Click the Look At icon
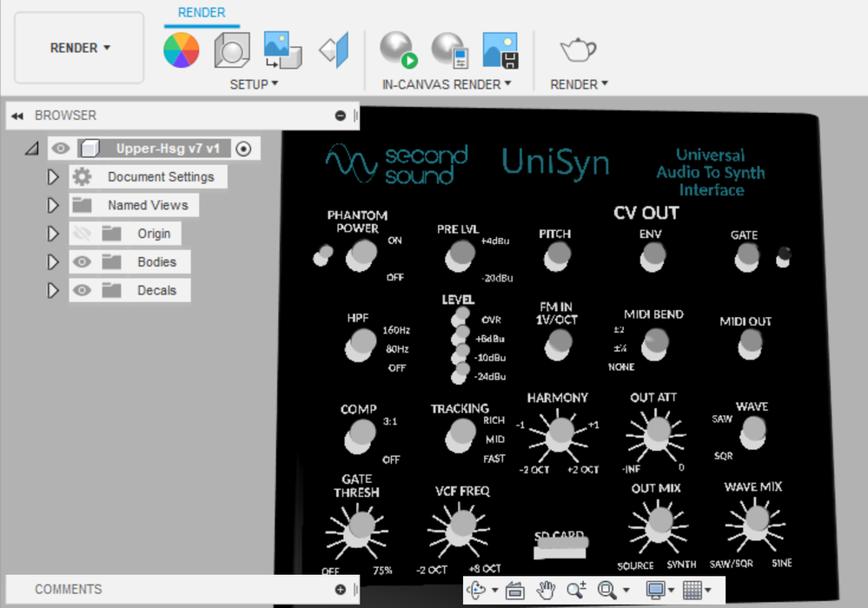Viewport: 868px width, 608px height. 515,591
